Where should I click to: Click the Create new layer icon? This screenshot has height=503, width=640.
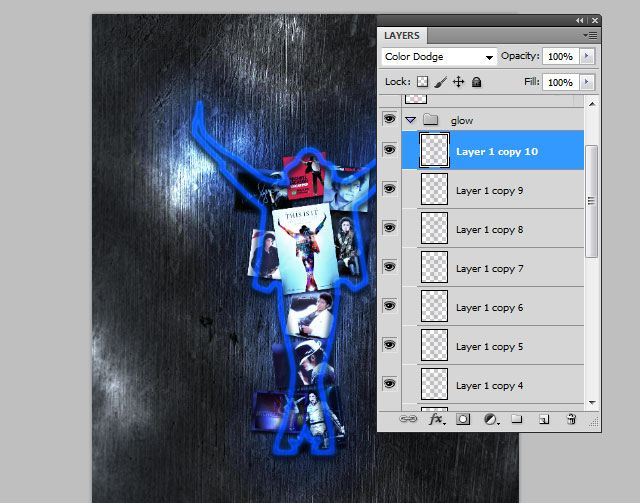coord(544,419)
